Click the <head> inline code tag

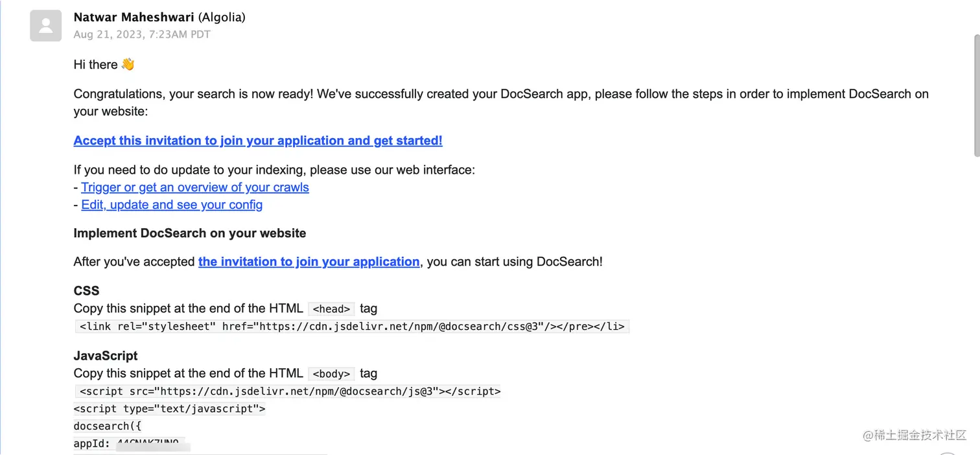331,309
